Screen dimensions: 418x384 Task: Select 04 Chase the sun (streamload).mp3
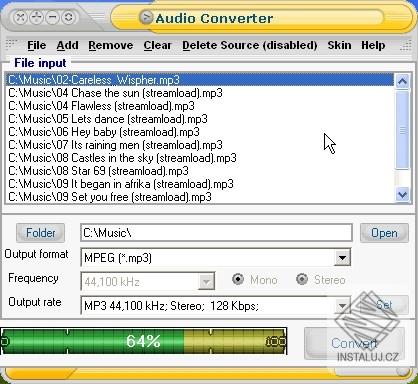pyautogui.click(x=200, y=93)
